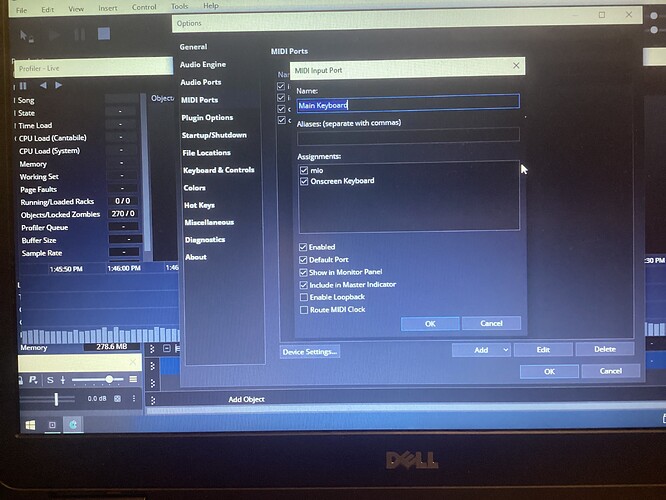Click the small grid icon next to 0.0 dB
666x500 pixels.
pyautogui.click(x=118, y=398)
